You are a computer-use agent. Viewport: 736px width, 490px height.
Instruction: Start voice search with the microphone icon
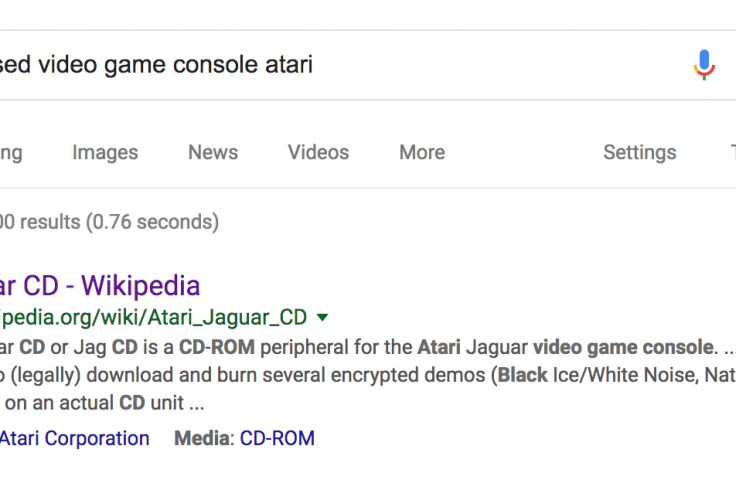coord(704,65)
